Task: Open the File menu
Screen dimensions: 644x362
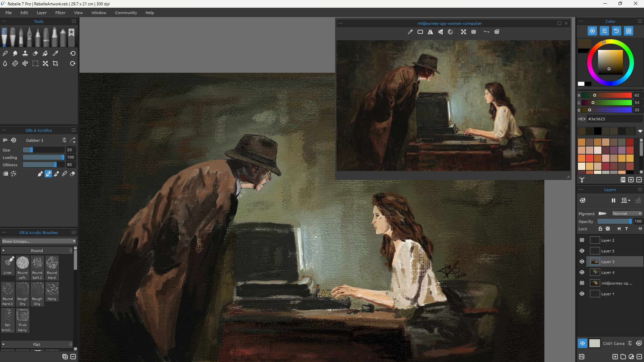Action: 9,13
